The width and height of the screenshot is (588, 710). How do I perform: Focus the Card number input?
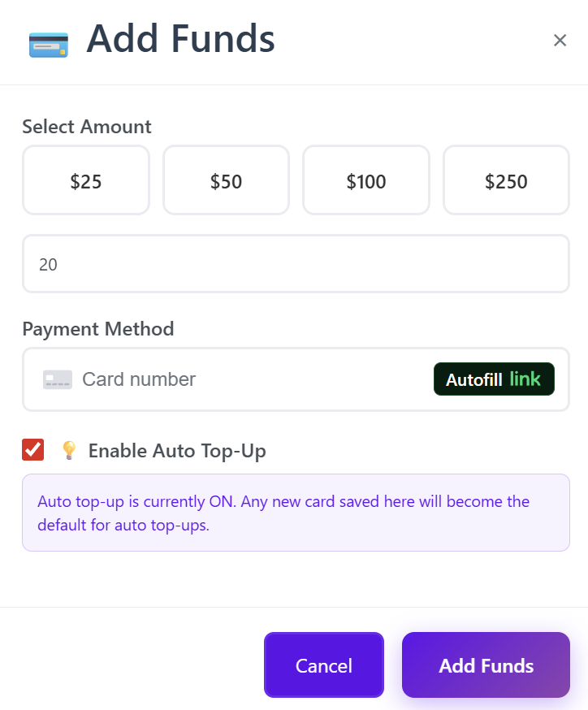(x=244, y=379)
